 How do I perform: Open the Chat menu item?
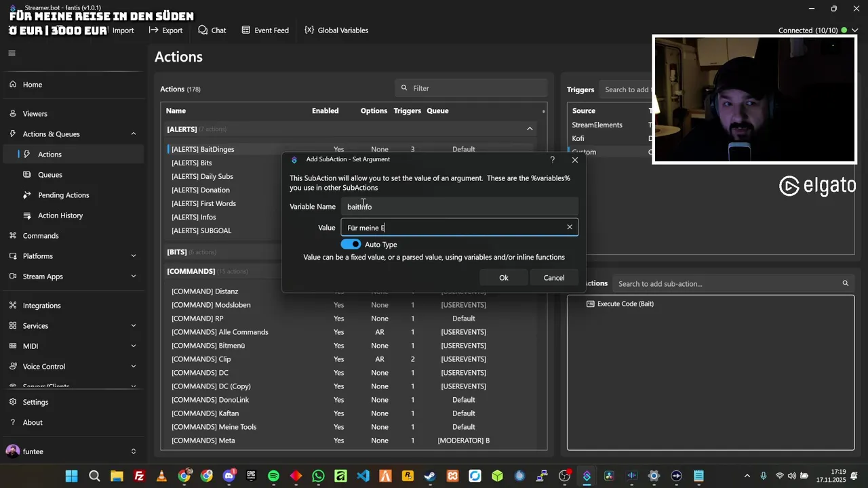(x=212, y=30)
